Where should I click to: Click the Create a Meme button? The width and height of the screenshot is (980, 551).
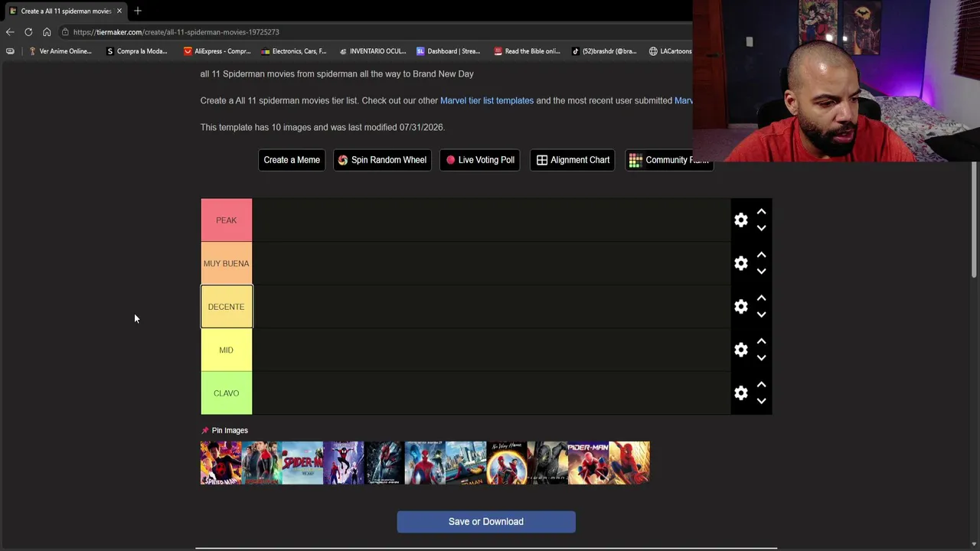click(292, 160)
